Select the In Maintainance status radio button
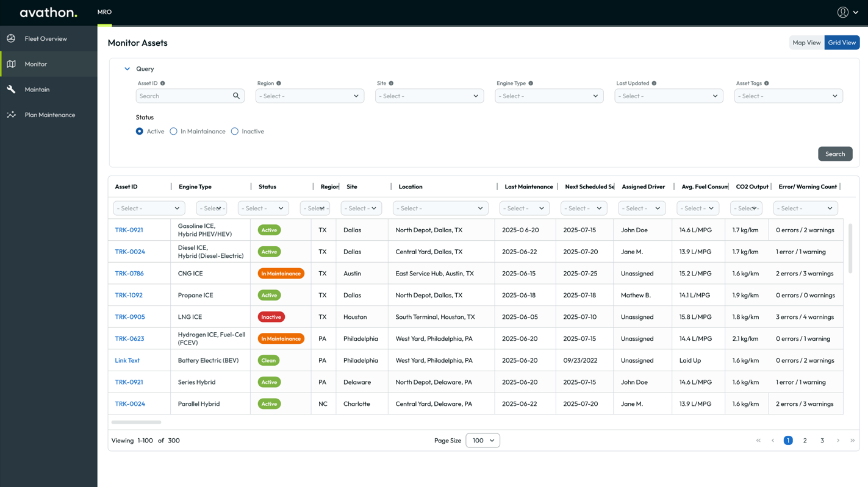The image size is (868, 487). tap(174, 132)
